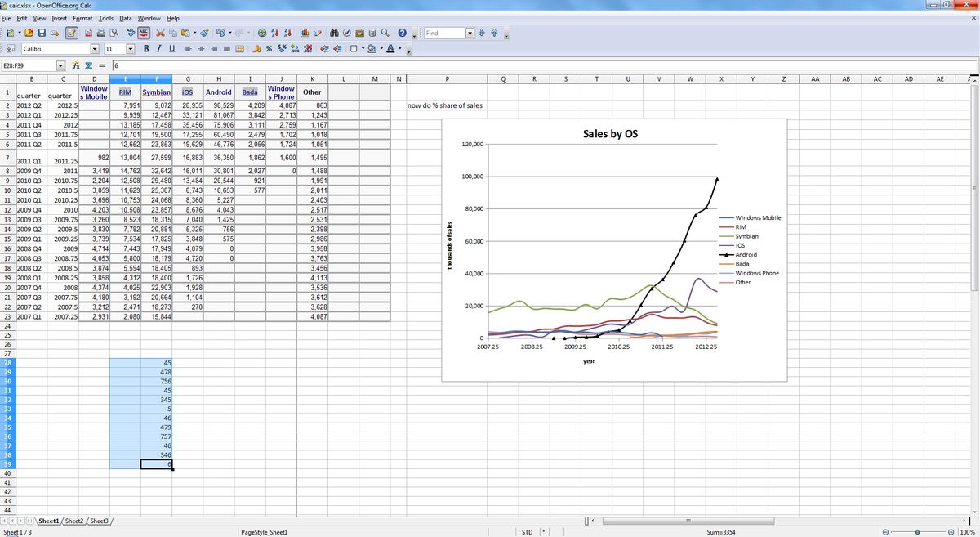The width and height of the screenshot is (980, 537).
Task: Click the Save document icon
Action: pos(42,34)
